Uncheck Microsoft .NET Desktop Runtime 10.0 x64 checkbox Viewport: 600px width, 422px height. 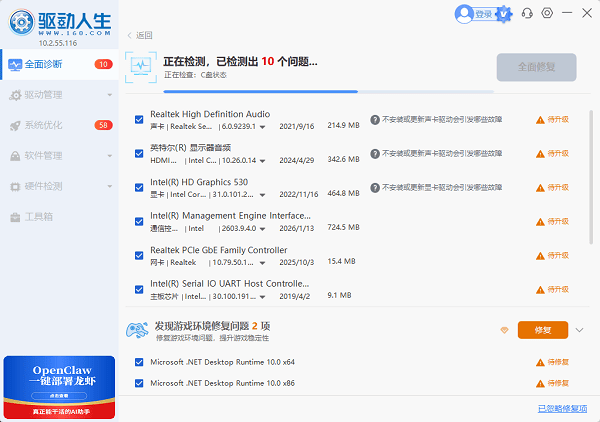(139, 362)
